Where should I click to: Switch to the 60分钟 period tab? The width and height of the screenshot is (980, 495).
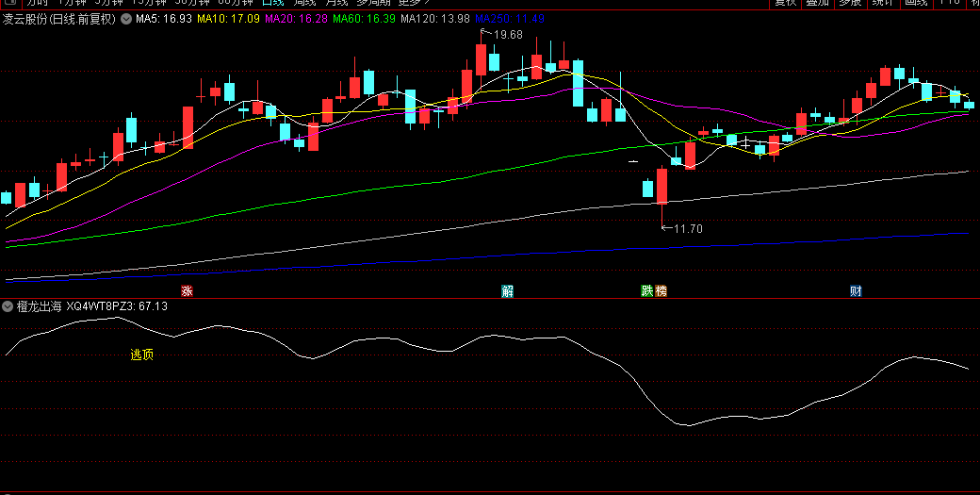[x=235, y=3]
